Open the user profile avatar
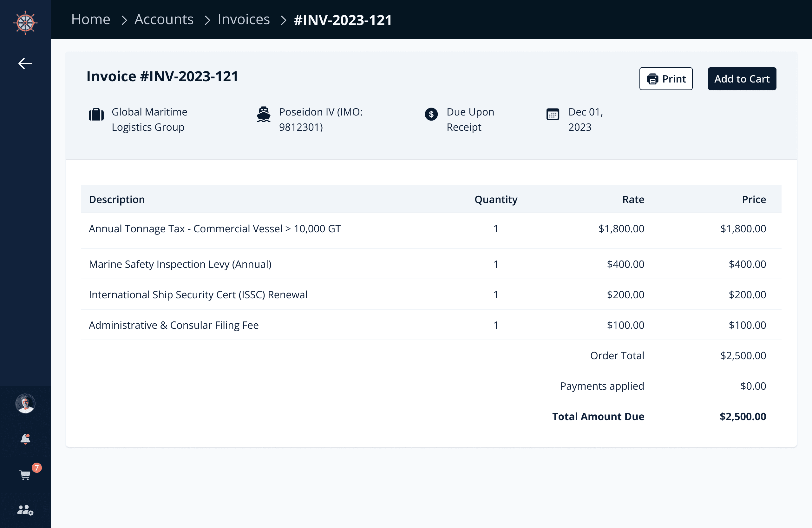 25,403
